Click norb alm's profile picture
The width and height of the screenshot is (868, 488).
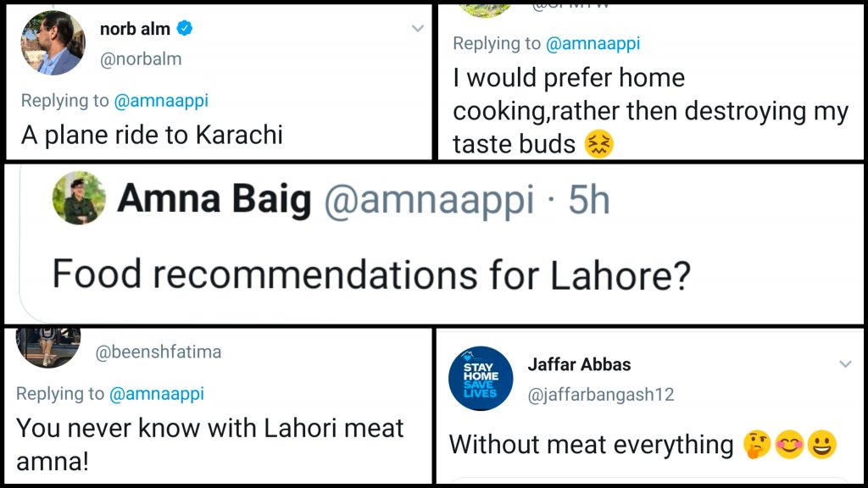pos(53,43)
